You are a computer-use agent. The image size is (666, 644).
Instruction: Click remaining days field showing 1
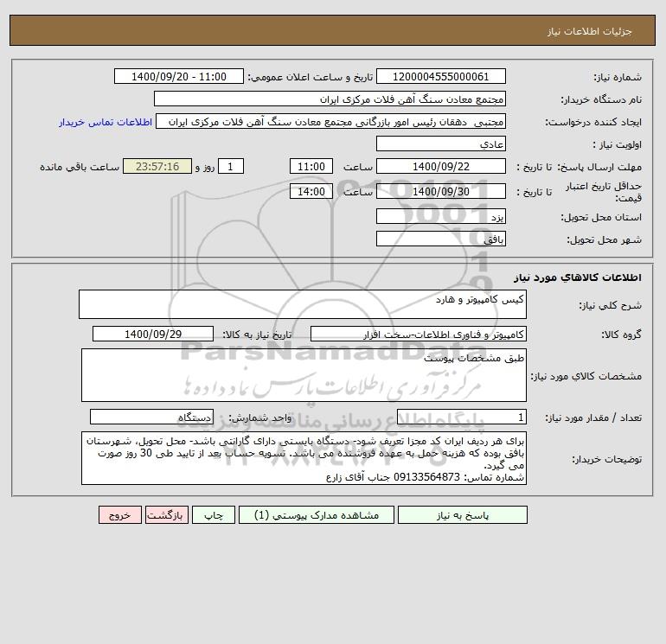pyautogui.click(x=231, y=167)
